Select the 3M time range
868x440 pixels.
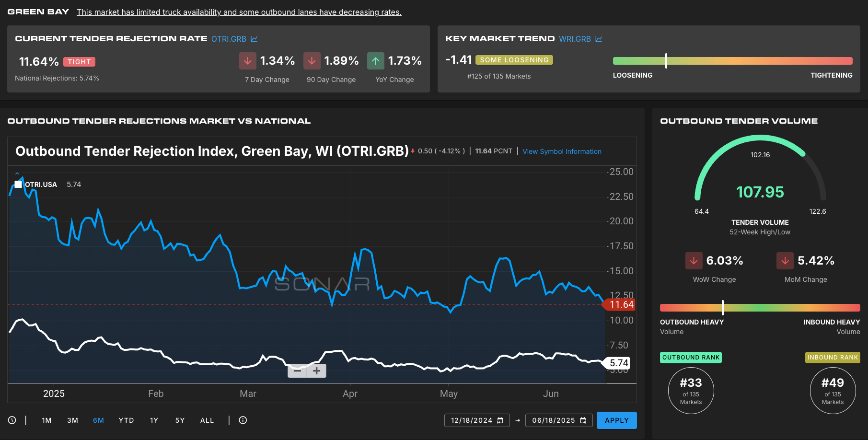tap(72, 420)
